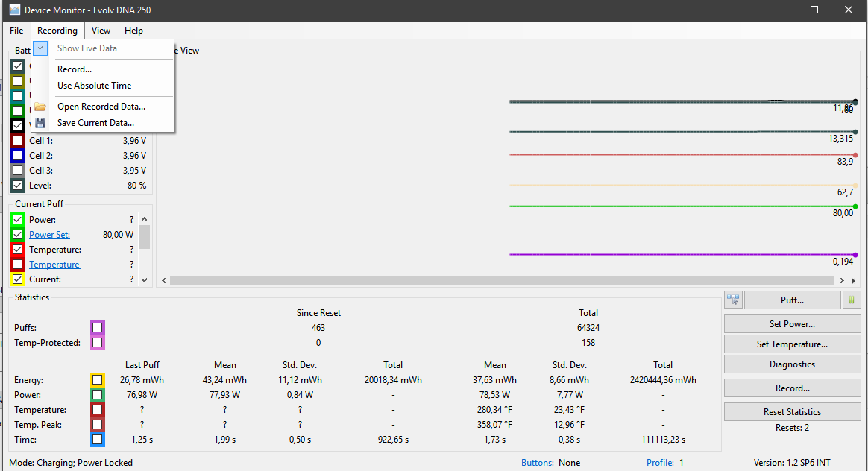Click the Reset Statistics button
The image size is (868, 471).
coord(792,412)
